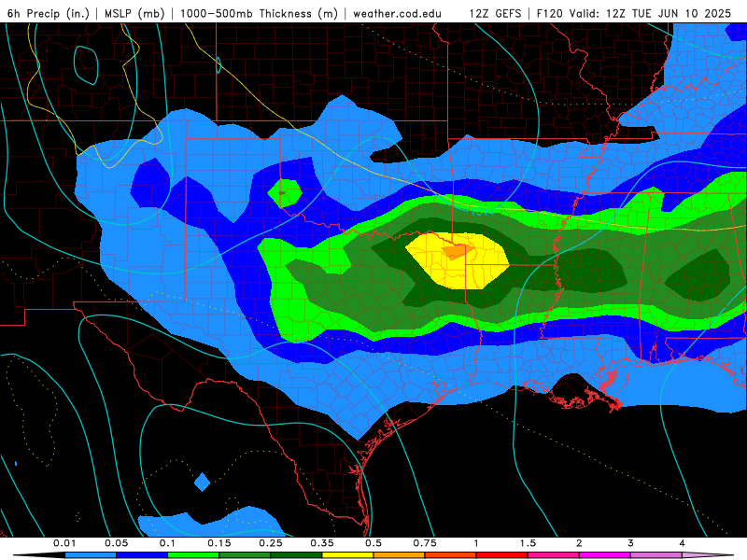The image size is (747, 560).
Task: Click the red 1–1.5 legend swatch
Action: pos(502,555)
